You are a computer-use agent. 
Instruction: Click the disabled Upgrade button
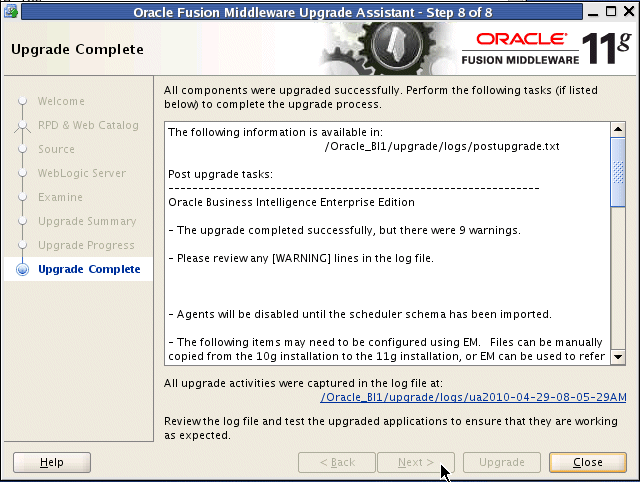point(502,462)
